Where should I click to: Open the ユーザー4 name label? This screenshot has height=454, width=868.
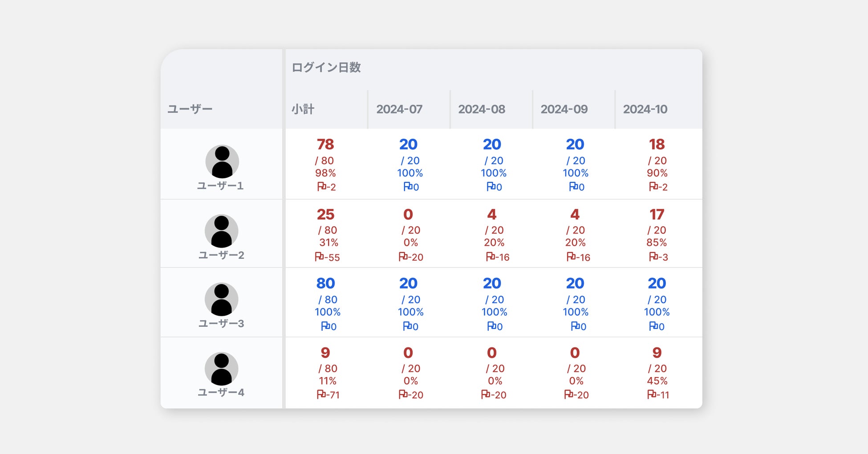tap(221, 393)
